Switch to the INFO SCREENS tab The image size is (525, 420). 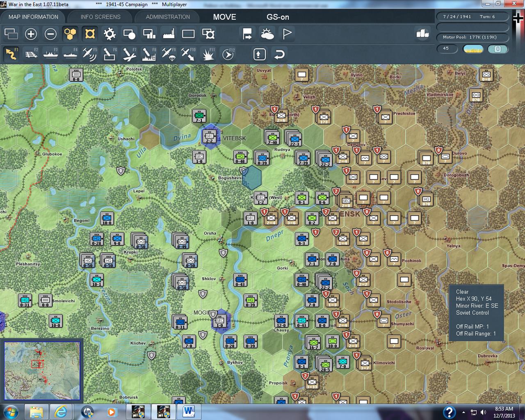point(100,17)
